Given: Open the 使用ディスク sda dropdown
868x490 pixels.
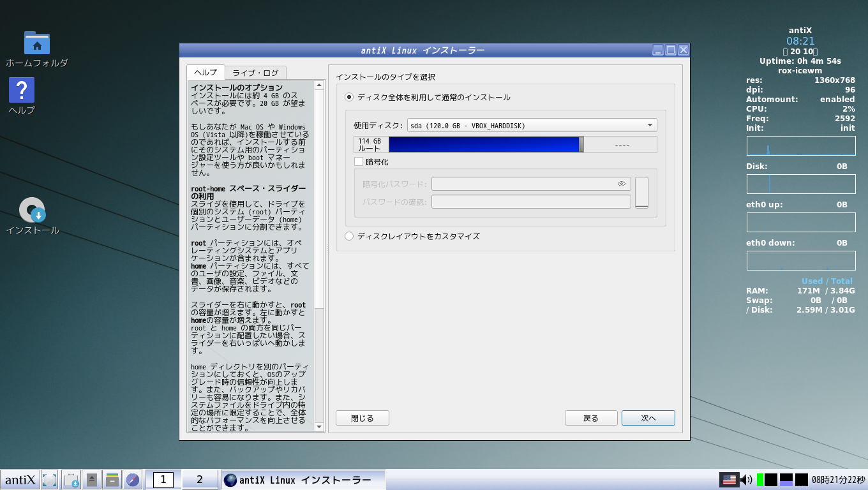Looking at the screenshot, I should pyautogui.click(x=532, y=126).
